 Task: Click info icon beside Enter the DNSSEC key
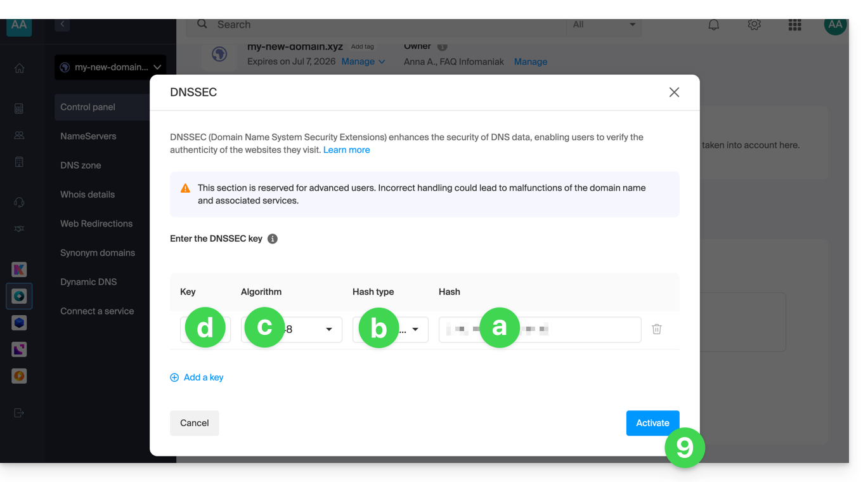273,239
